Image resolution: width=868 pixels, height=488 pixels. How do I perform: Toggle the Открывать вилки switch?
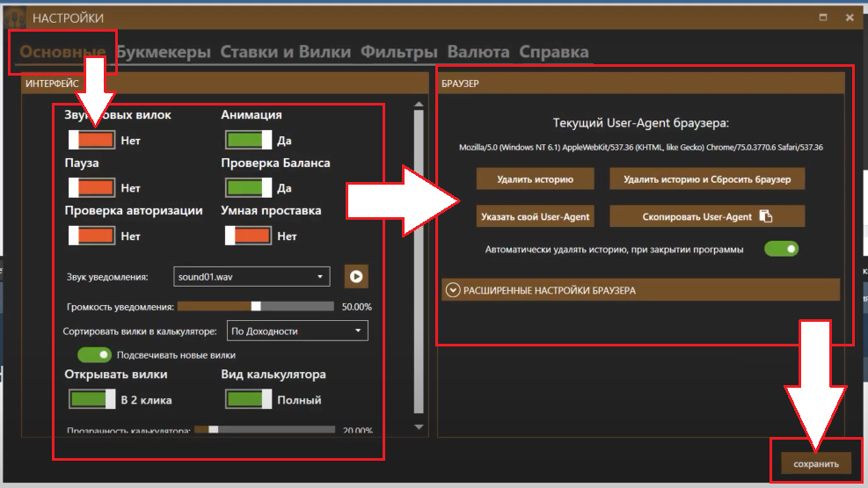[x=91, y=399]
